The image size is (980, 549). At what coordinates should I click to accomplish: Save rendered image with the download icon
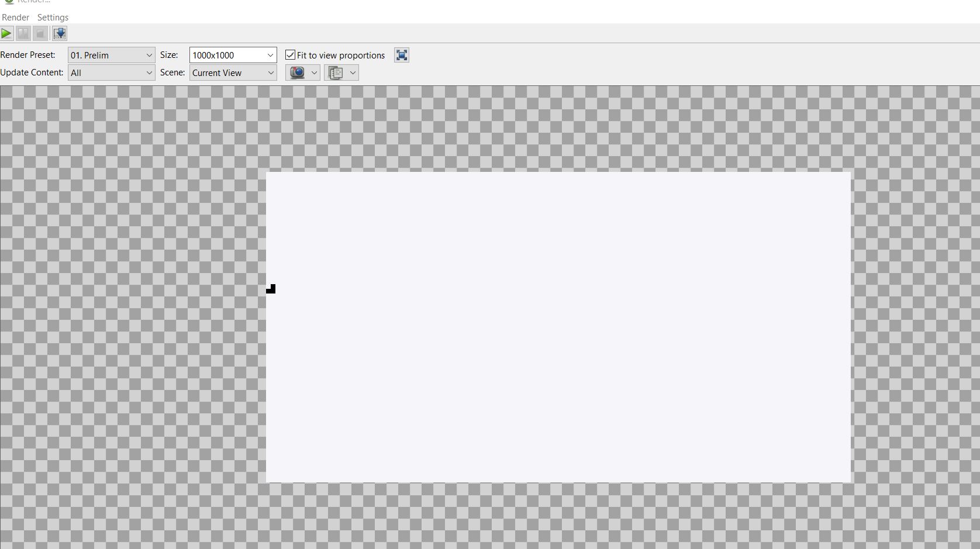[59, 33]
